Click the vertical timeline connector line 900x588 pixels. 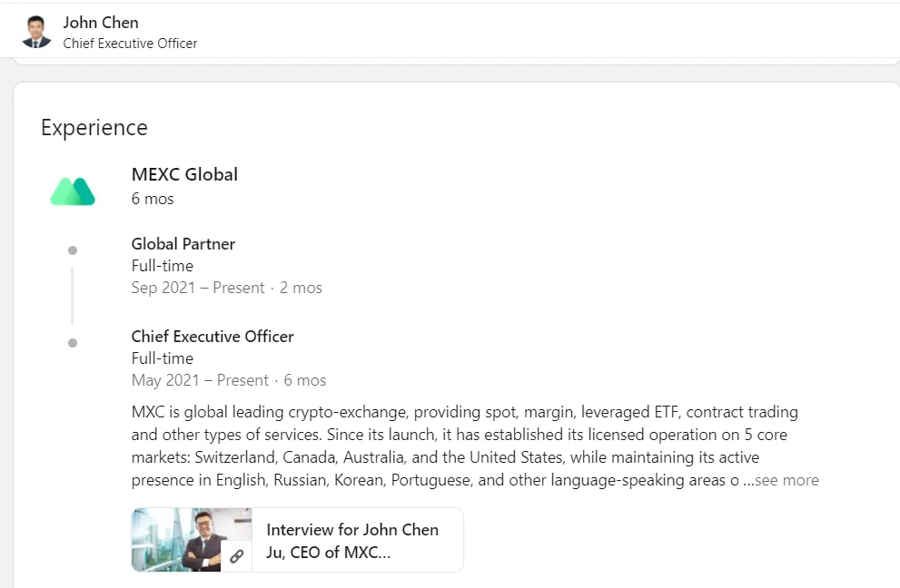click(73, 296)
